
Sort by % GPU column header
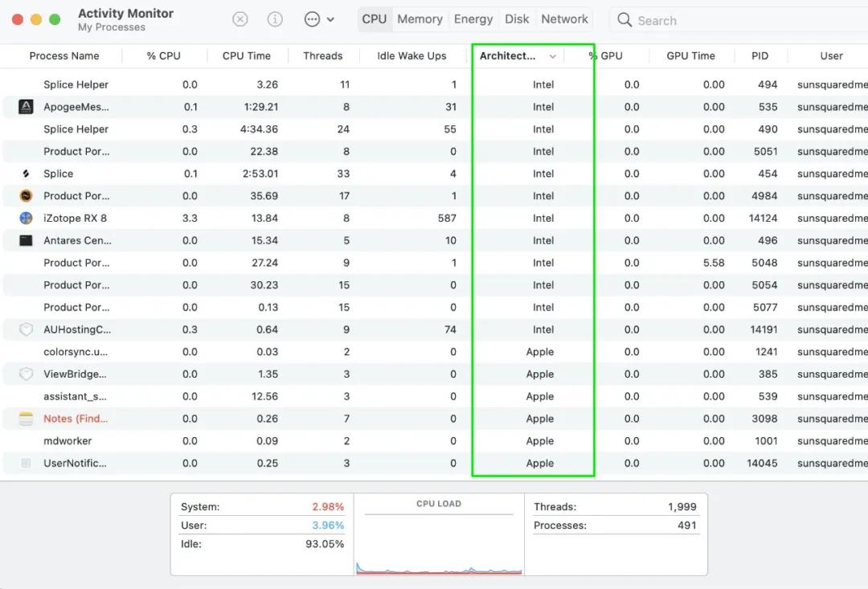tap(606, 56)
